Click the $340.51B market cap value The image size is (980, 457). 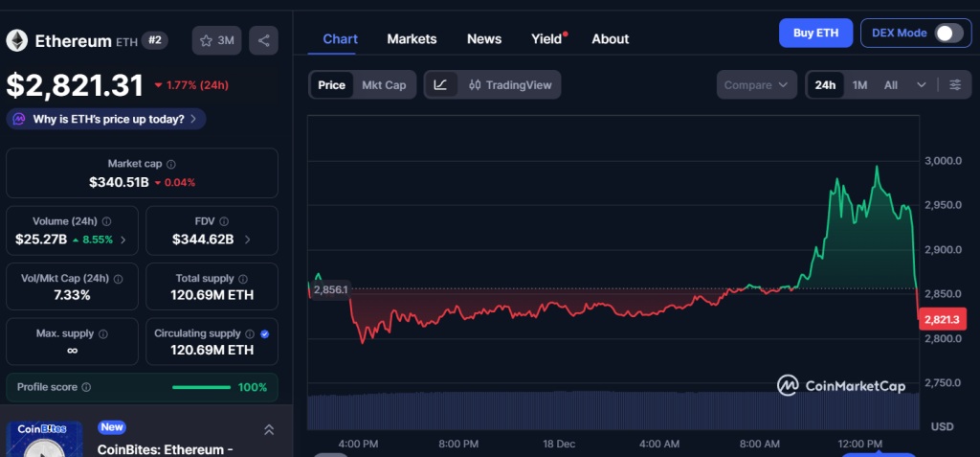click(x=119, y=182)
